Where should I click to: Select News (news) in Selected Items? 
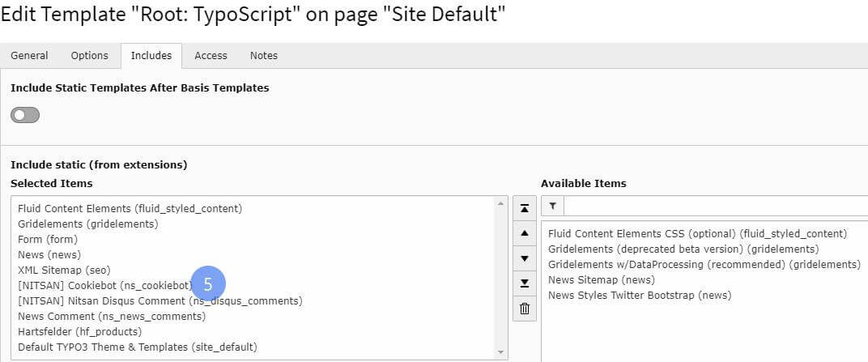click(x=49, y=254)
